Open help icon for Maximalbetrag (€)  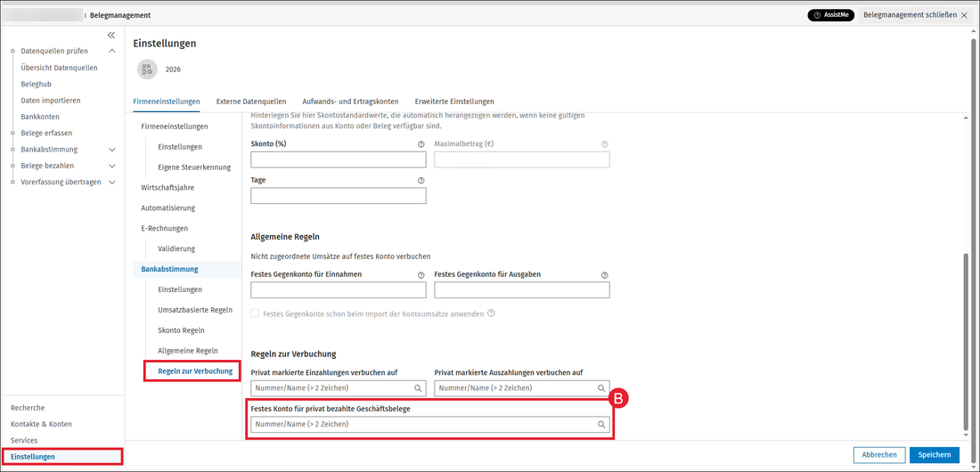pos(604,143)
